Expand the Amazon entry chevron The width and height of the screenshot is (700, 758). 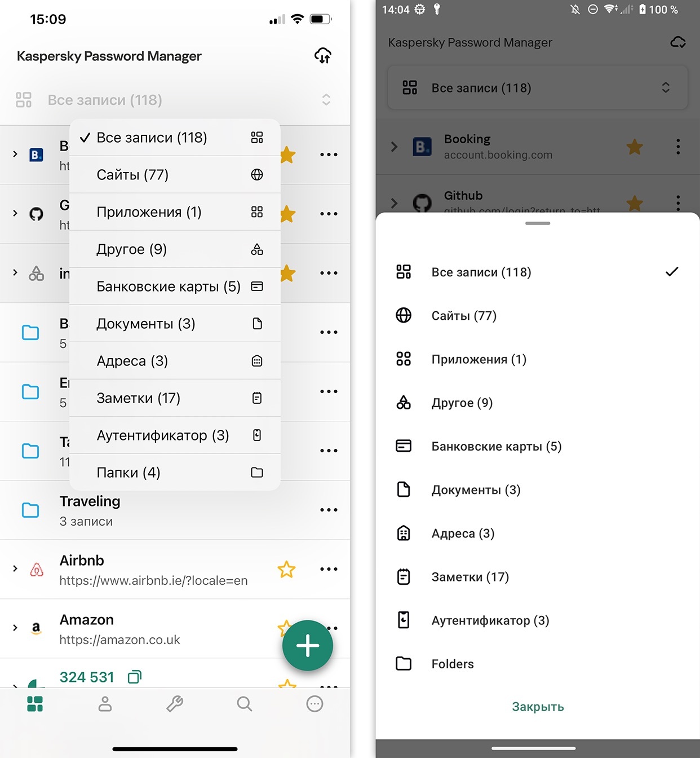click(15, 628)
